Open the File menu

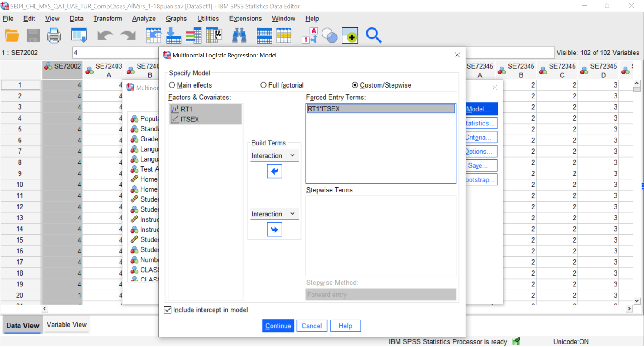pos(8,19)
